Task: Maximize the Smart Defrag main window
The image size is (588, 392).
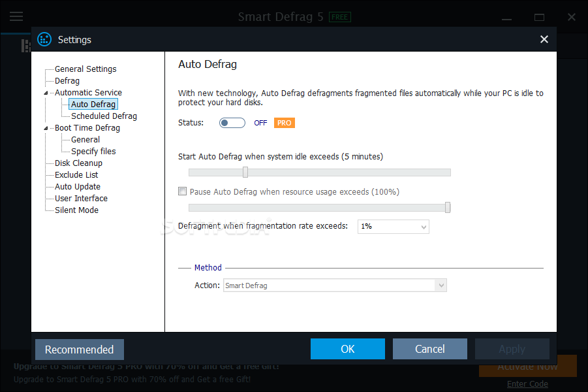Action: click(x=539, y=17)
